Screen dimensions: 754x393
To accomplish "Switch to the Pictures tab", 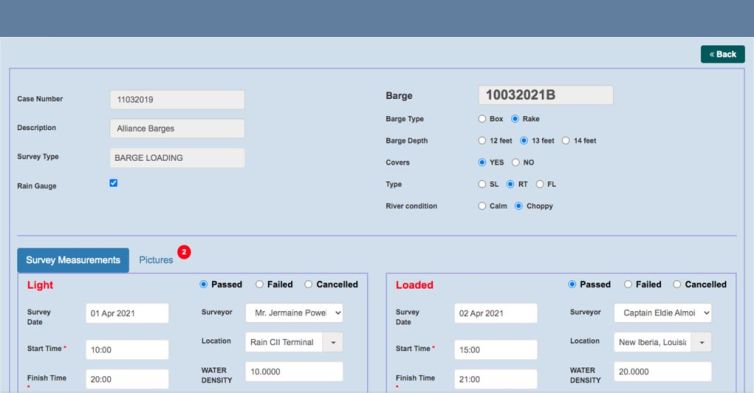I will (156, 260).
